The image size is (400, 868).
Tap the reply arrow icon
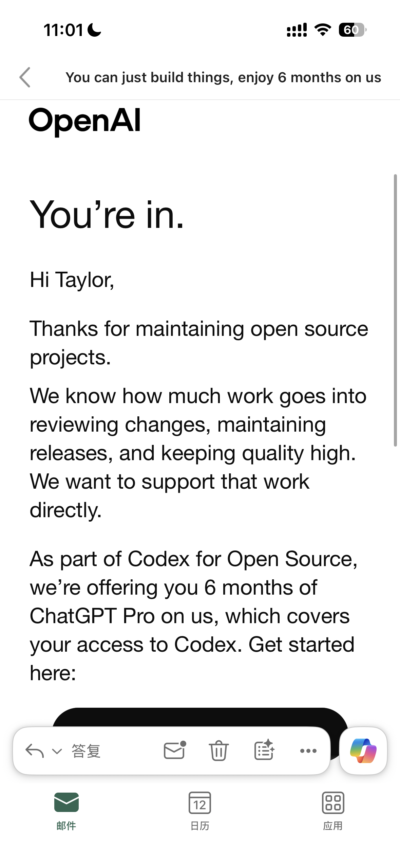tap(35, 751)
